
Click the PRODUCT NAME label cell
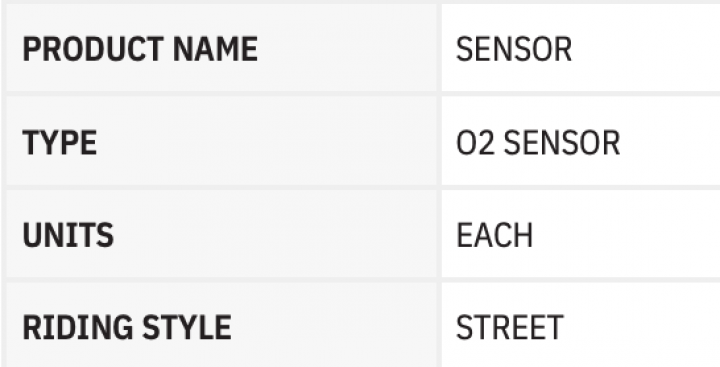(x=221, y=48)
